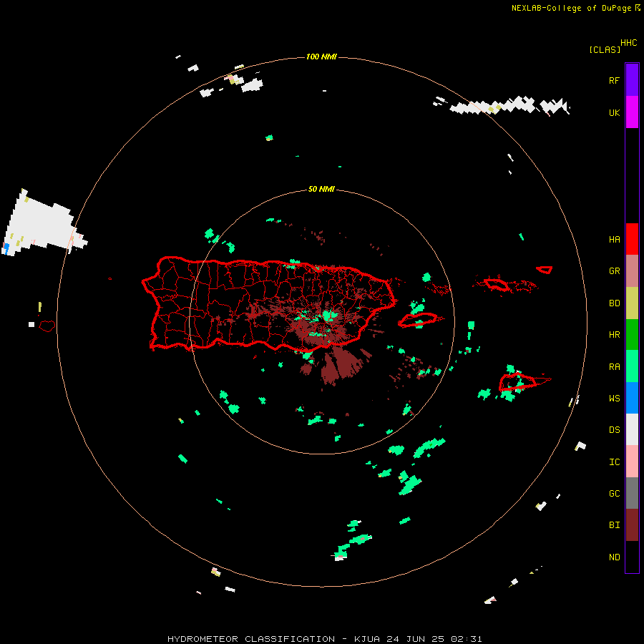This screenshot has width=644, height=644.
Task: Click the Vieques island outline east of Puerto Rico
Action: (x=418, y=320)
